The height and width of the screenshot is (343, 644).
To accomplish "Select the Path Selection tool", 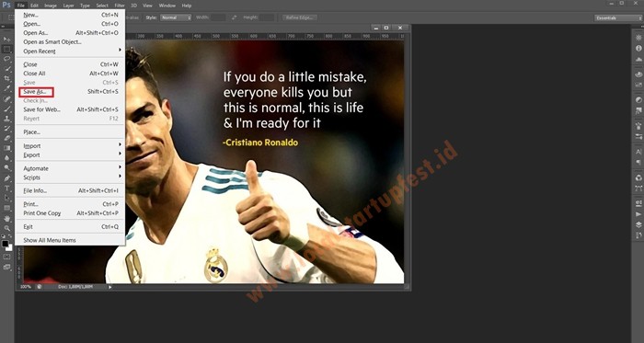I will pos(6,199).
